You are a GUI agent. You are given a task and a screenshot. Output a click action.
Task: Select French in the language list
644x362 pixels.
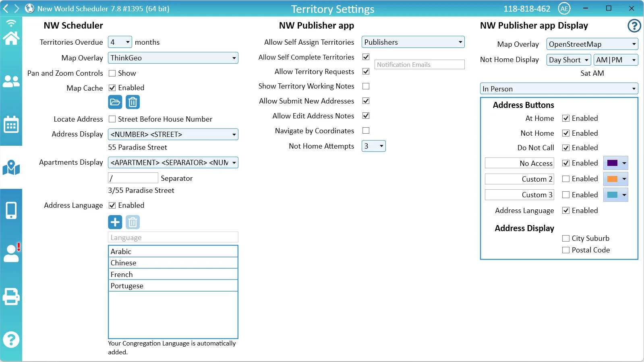(x=173, y=274)
